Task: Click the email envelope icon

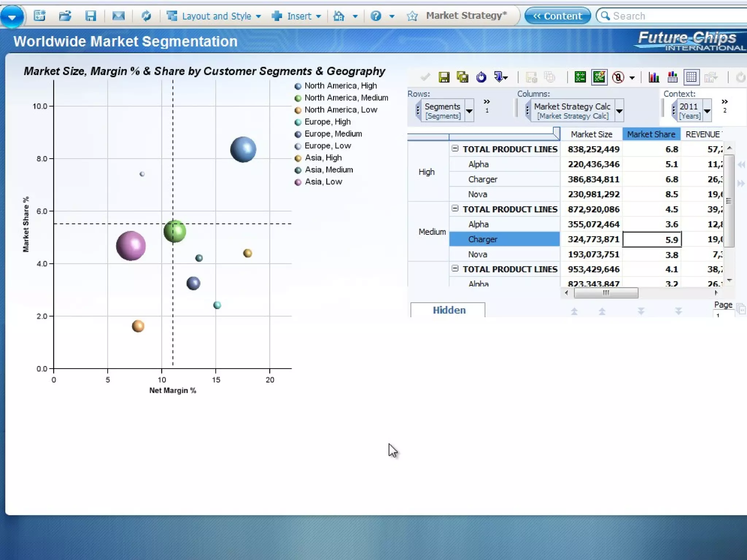Action: (118, 16)
